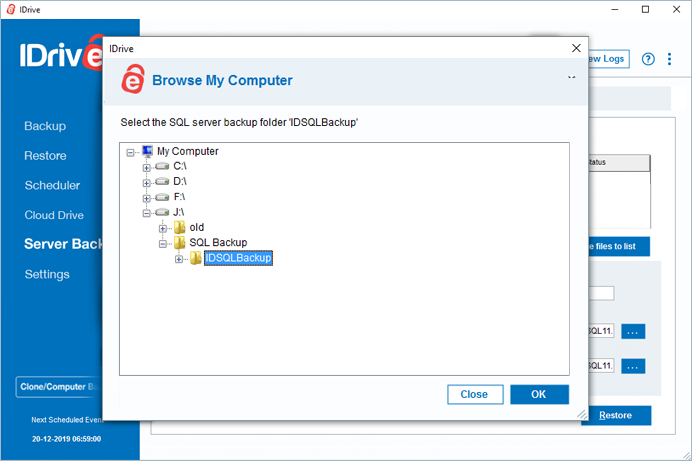Click the D:\ drive icon
This screenshot has width=692, height=461.
162,181
